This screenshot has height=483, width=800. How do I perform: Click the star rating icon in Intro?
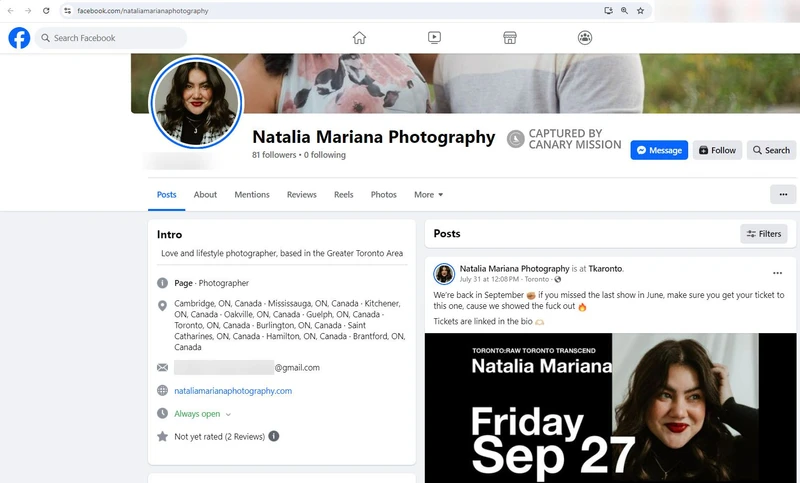[162, 436]
